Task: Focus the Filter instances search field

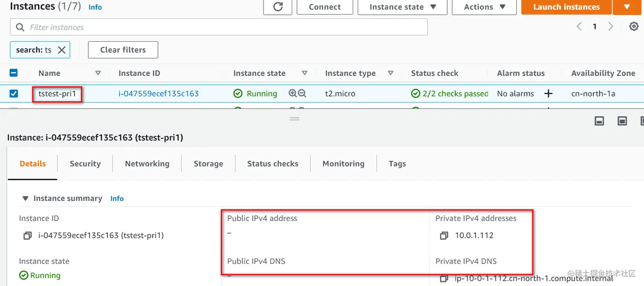Action: click(x=218, y=27)
